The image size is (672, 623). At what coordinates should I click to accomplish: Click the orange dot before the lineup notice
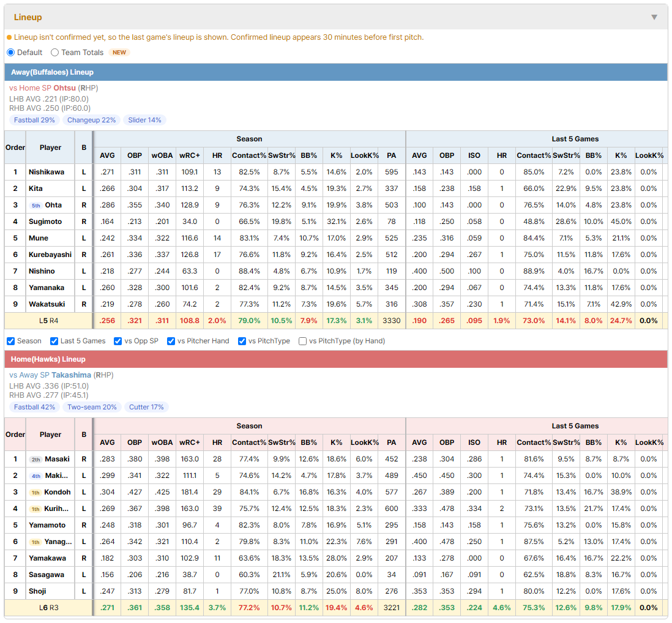(9, 37)
